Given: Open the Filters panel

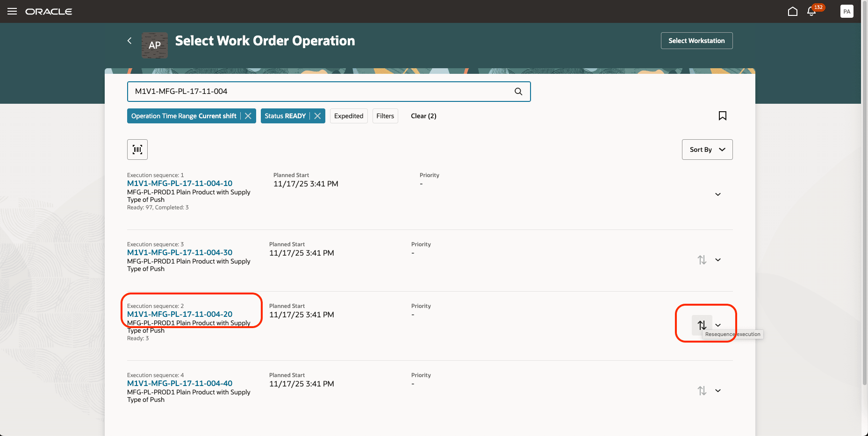Looking at the screenshot, I should [x=385, y=115].
